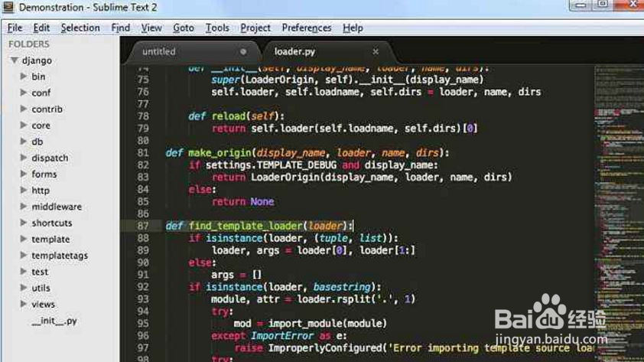Select the test folder label
Viewport: 644px width, 362px height.
tap(40, 272)
